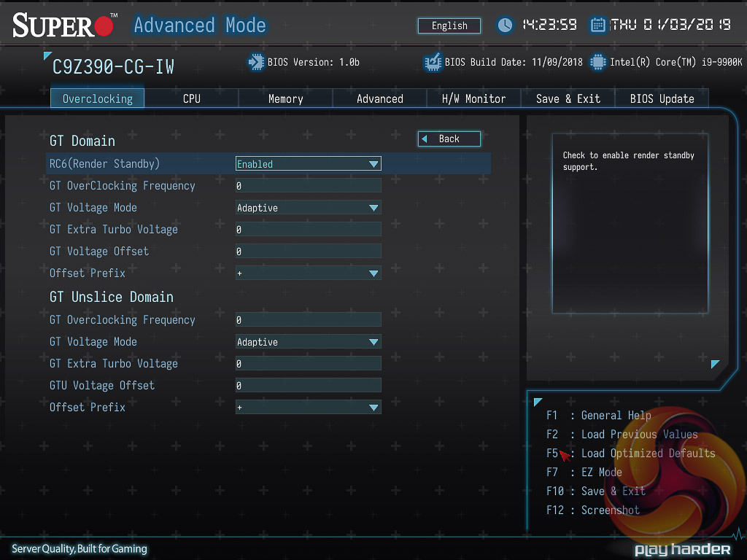747x560 pixels.
Task: Click the C9Z390-CG-IW board name
Action: click(113, 66)
